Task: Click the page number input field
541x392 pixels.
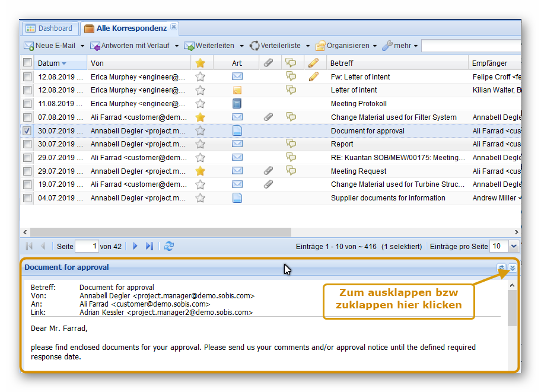Action: pos(87,246)
